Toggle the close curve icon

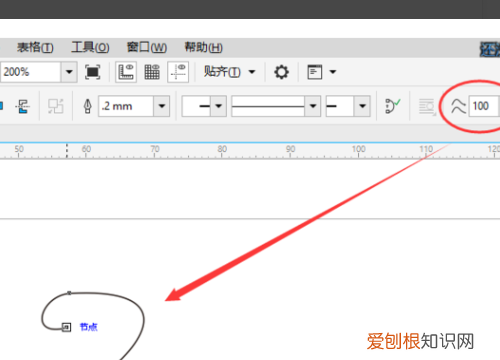[x=393, y=106]
